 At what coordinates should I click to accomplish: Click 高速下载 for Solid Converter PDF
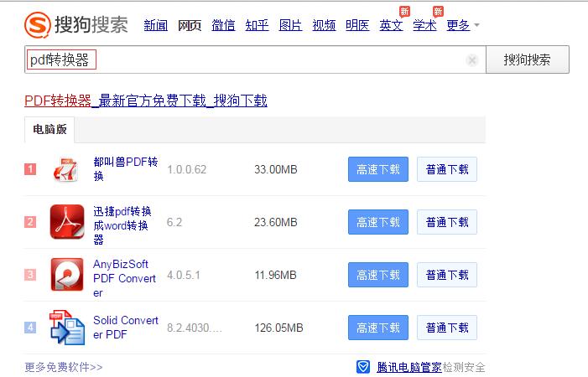(378, 328)
